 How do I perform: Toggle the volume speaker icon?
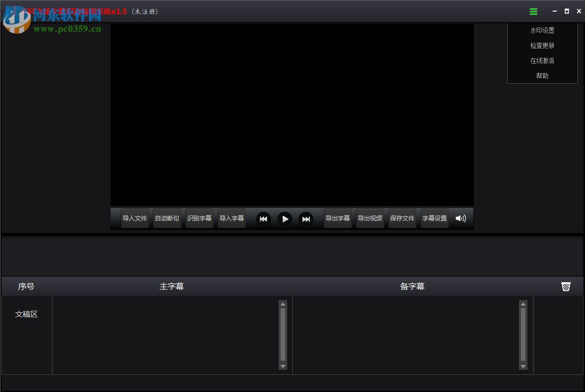click(x=461, y=218)
